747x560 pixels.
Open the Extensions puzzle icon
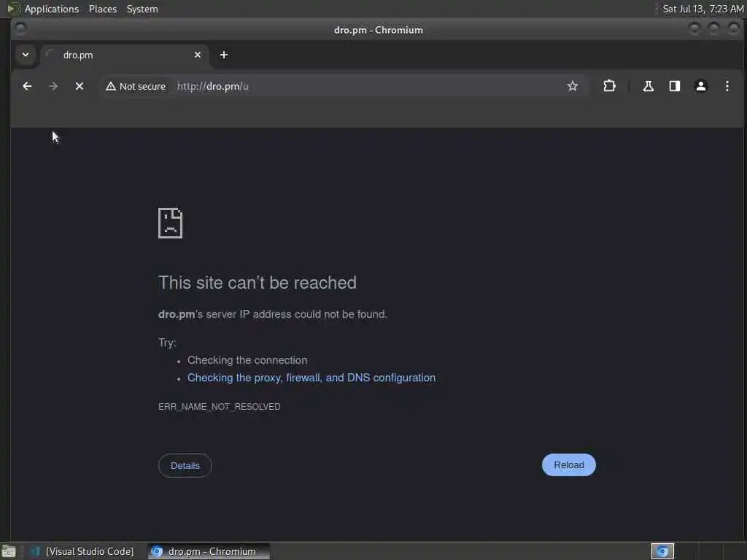click(609, 86)
